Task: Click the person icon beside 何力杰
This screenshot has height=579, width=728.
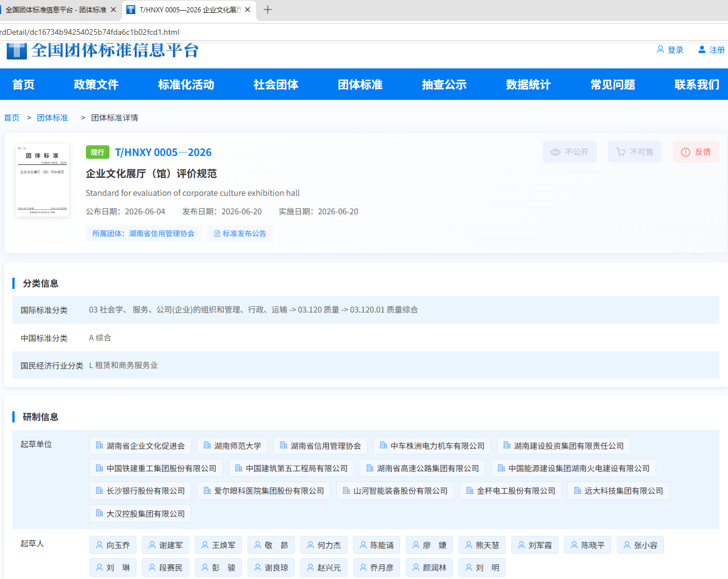Action: tap(310, 545)
